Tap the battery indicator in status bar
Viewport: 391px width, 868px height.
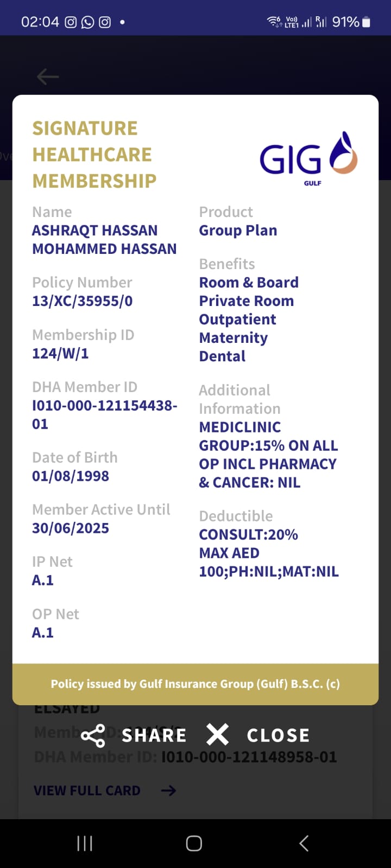pyautogui.click(x=367, y=22)
